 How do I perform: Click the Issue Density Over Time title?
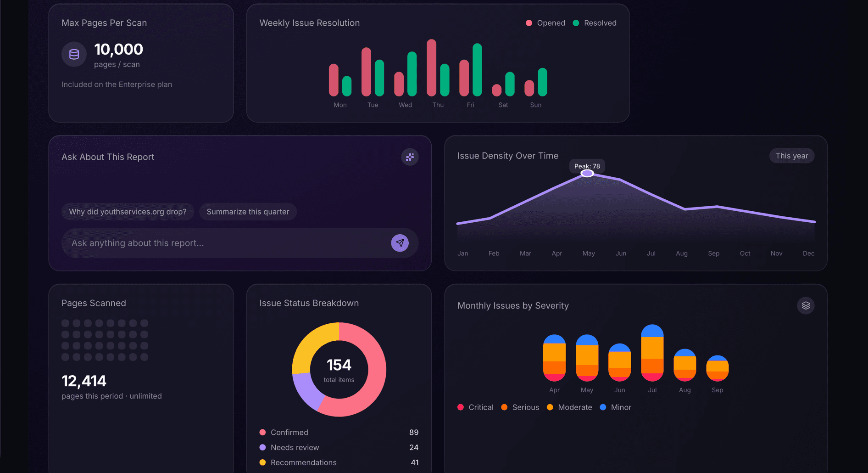tap(508, 156)
